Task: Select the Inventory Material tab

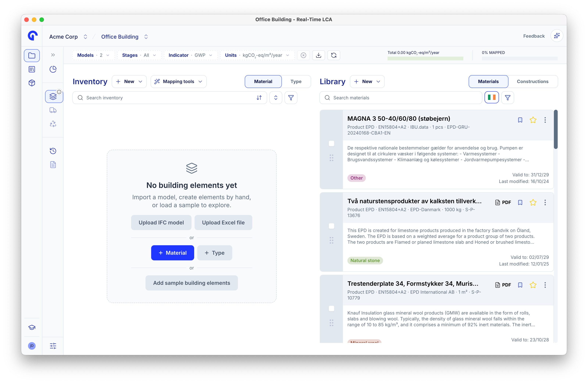Action: click(263, 81)
